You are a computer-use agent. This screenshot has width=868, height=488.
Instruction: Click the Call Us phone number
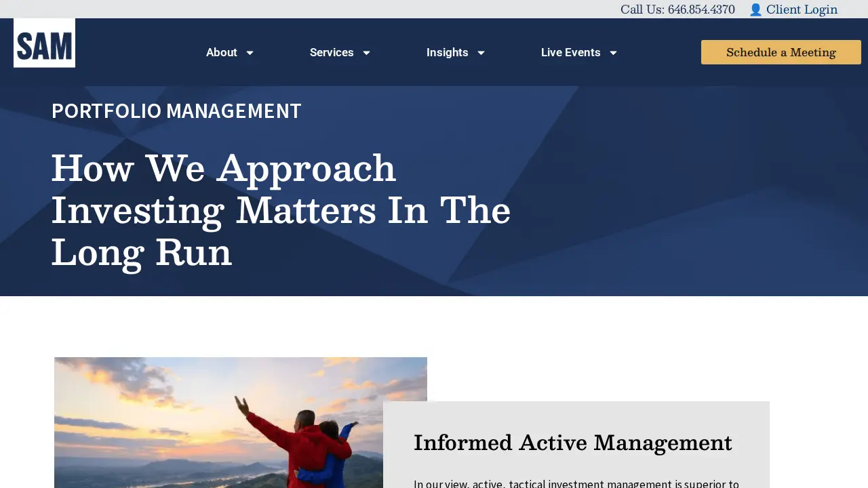pos(677,9)
